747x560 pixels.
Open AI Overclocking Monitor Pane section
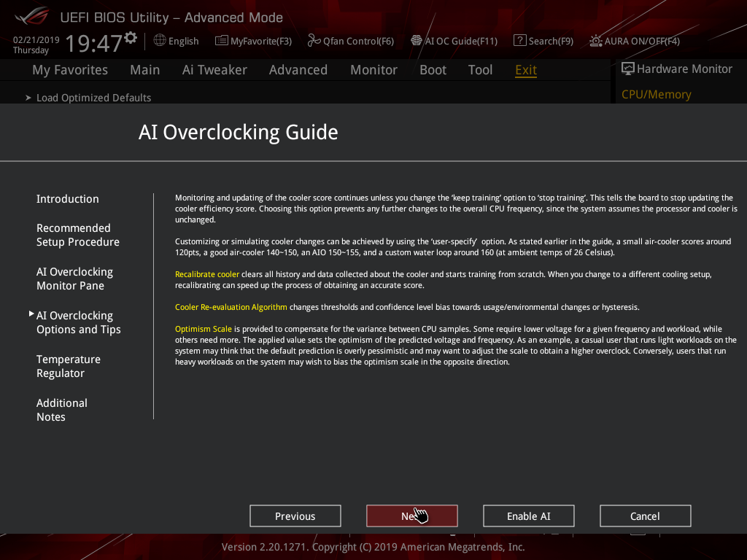(75, 279)
